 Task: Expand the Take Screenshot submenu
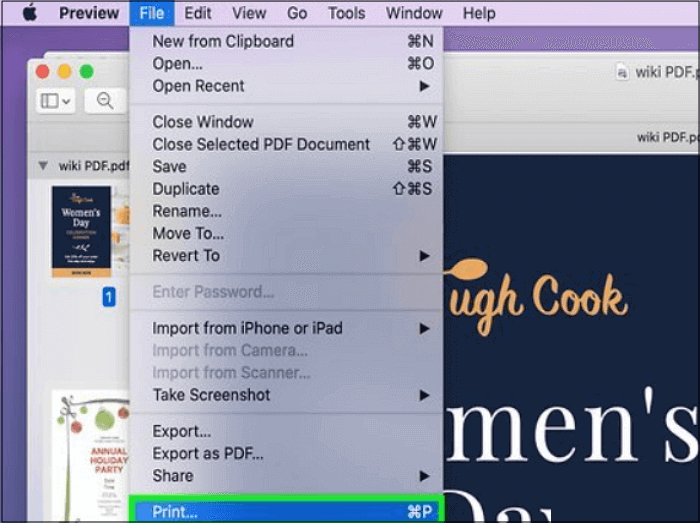point(286,395)
